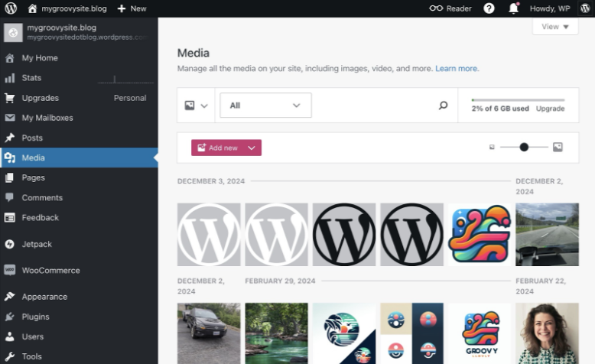Image resolution: width=595 pixels, height=364 pixels.
Task: Open the Comments menu item
Action: pyautogui.click(x=79, y=198)
